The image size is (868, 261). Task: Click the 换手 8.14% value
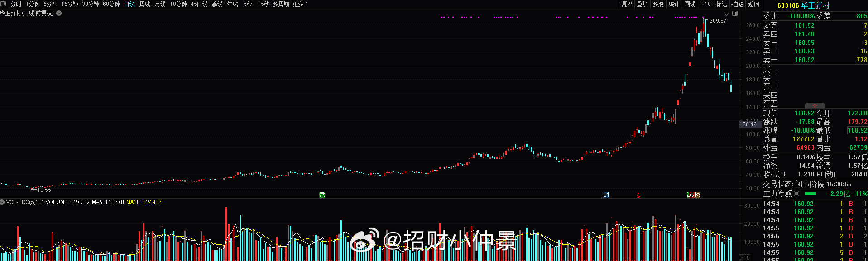[806, 157]
